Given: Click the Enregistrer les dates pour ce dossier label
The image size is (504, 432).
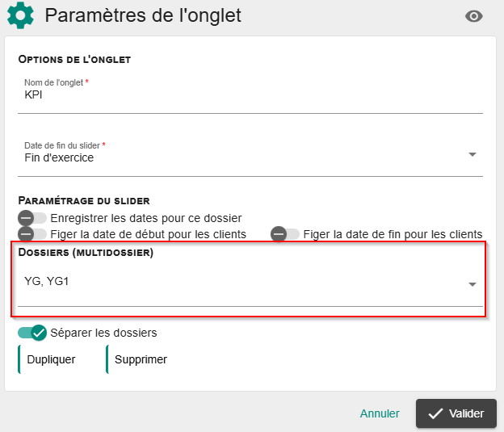Looking at the screenshot, I should pyautogui.click(x=146, y=218).
